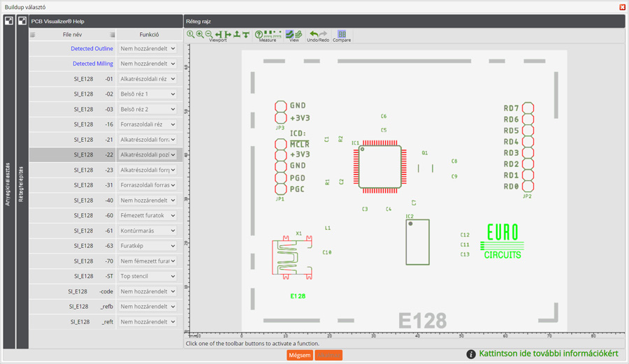
Task: Click the File név column header
Action: (x=72, y=34)
